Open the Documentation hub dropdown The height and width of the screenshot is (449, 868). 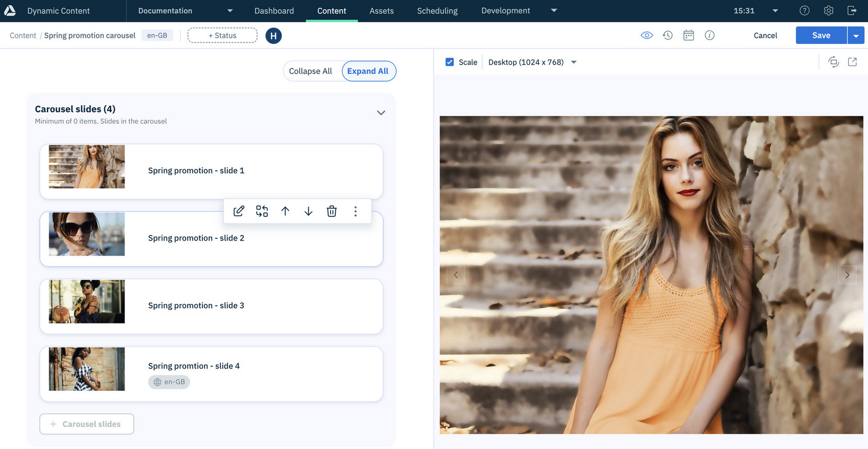pos(185,11)
